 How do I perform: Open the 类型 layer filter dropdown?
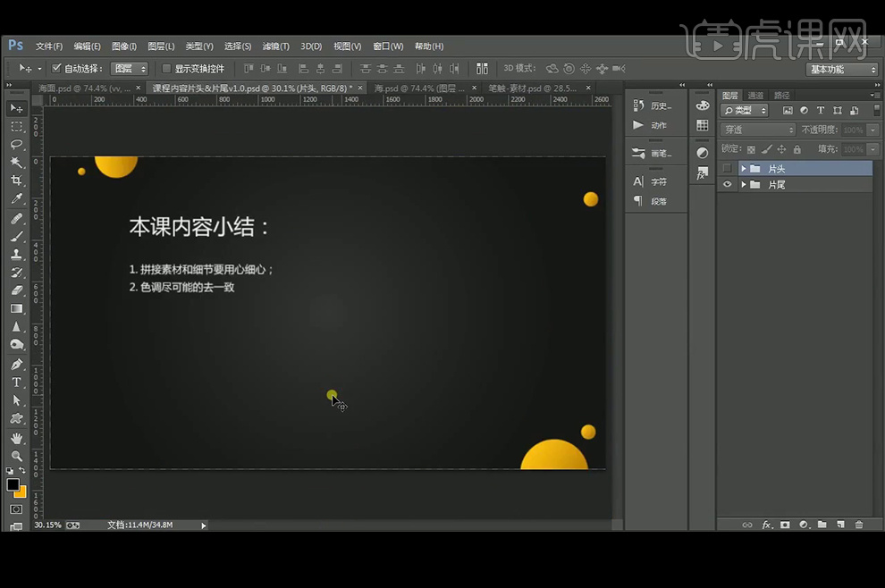click(744, 111)
